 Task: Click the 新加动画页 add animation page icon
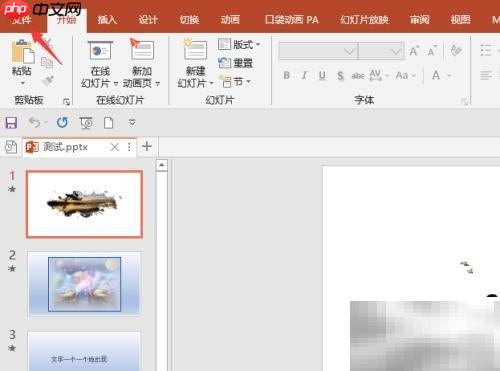point(142,49)
